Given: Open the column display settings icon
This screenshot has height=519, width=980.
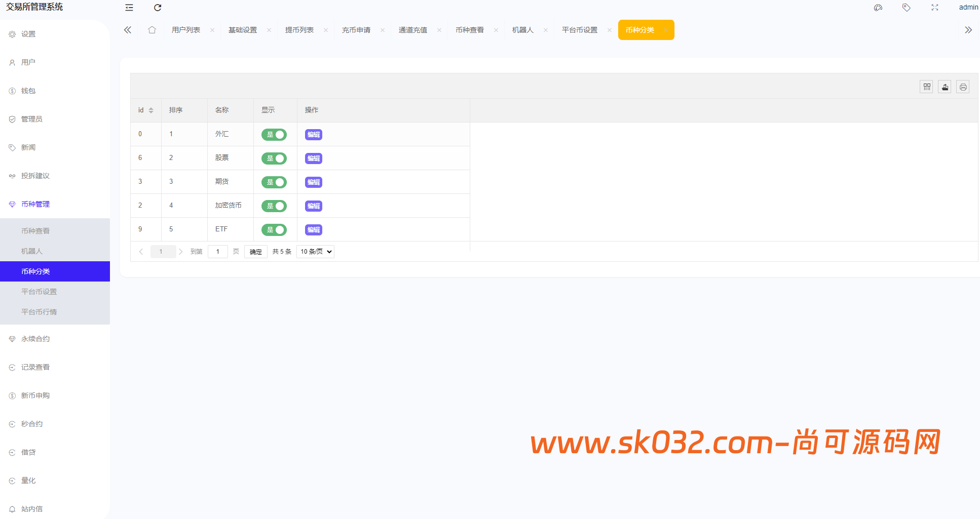Looking at the screenshot, I should pos(926,87).
